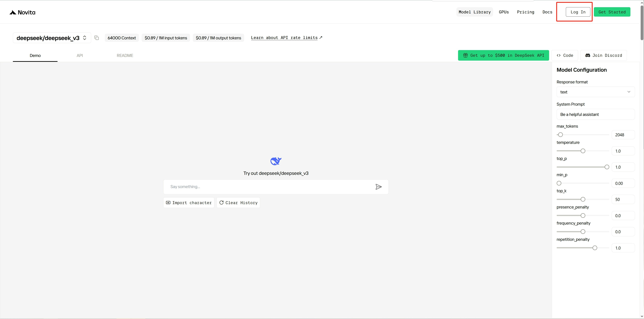644x319 pixels.
Task: Click Clear History button
Action: (238, 203)
